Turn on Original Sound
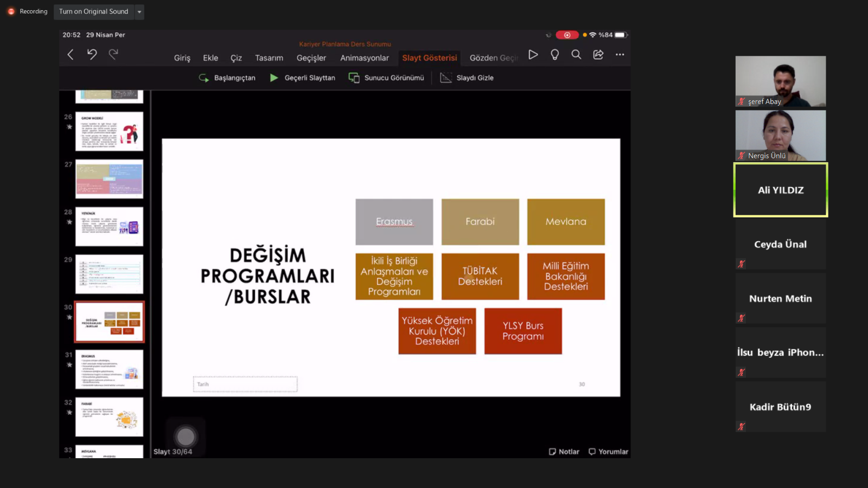The image size is (868, 488). [x=94, y=11]
